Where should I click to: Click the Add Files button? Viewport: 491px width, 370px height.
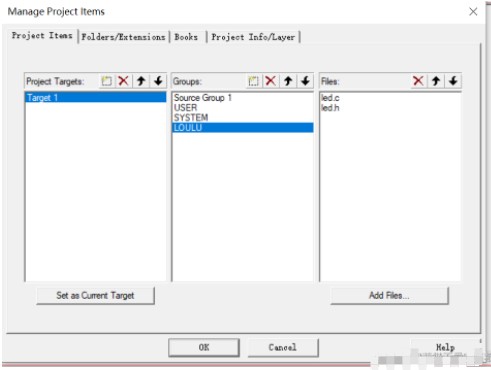pyautogui.click(x=389, y=295)
